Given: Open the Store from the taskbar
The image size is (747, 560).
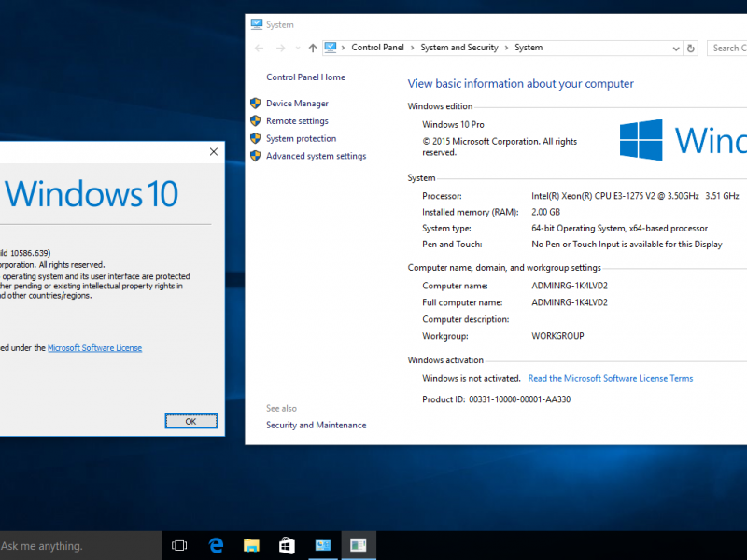Looking at the screenshot, I should tap(287, 545).
